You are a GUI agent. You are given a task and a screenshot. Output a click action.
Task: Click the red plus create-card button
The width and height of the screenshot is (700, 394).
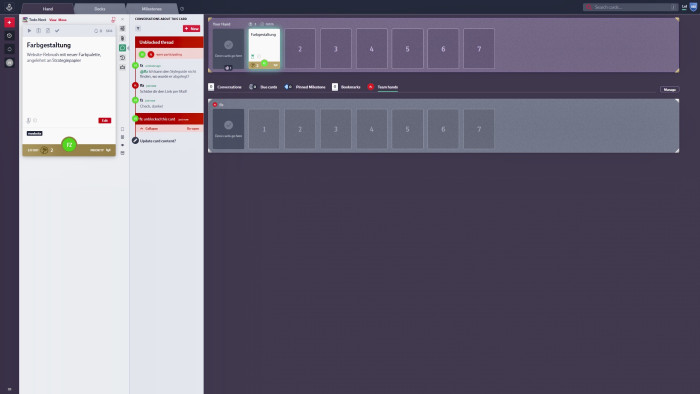9,22
